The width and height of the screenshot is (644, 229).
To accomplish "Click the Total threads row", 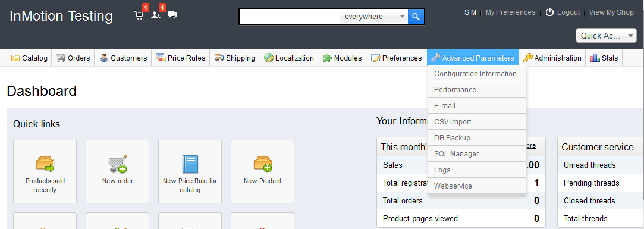I will pyautogui.click(x=601, y=218).
